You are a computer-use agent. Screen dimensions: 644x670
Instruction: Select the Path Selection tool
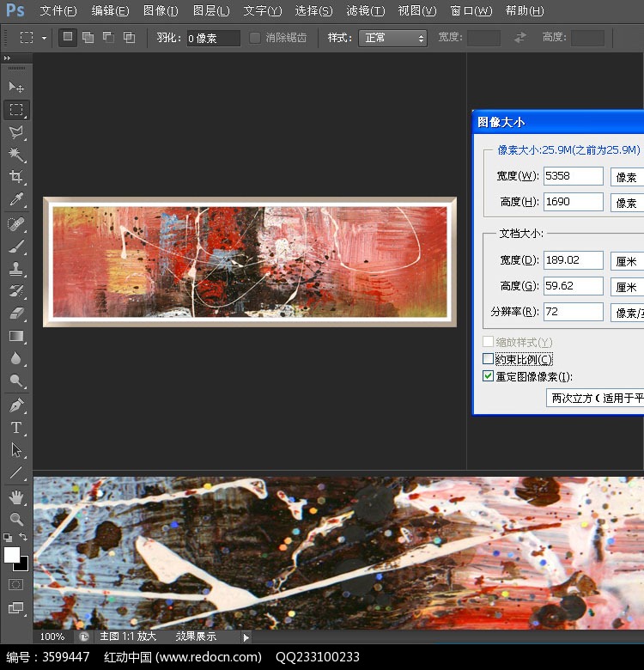point(16,450)
